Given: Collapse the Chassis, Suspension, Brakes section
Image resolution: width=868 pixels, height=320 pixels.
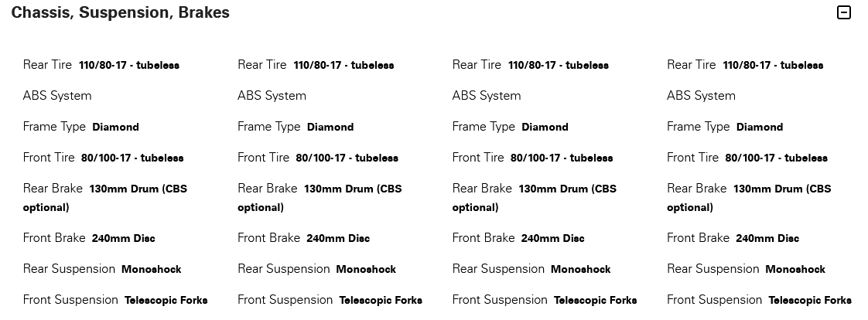Looking at the screenshot, I should coord(843,12).
